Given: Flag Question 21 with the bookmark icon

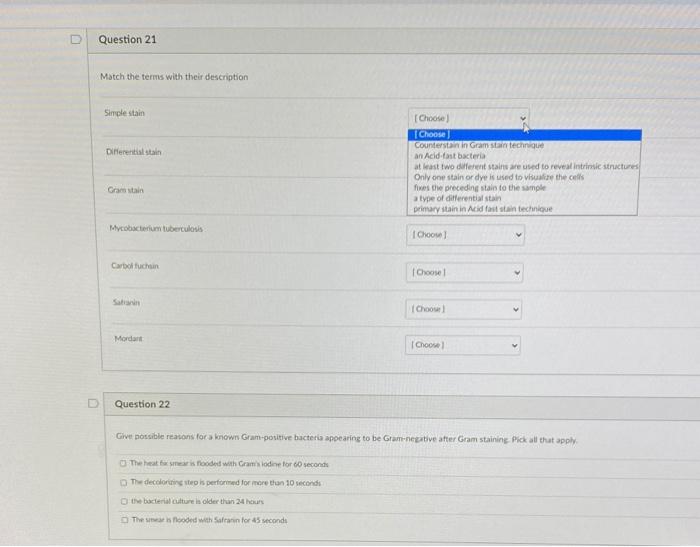Looking at the screenshot, I should tap(76, 39).
